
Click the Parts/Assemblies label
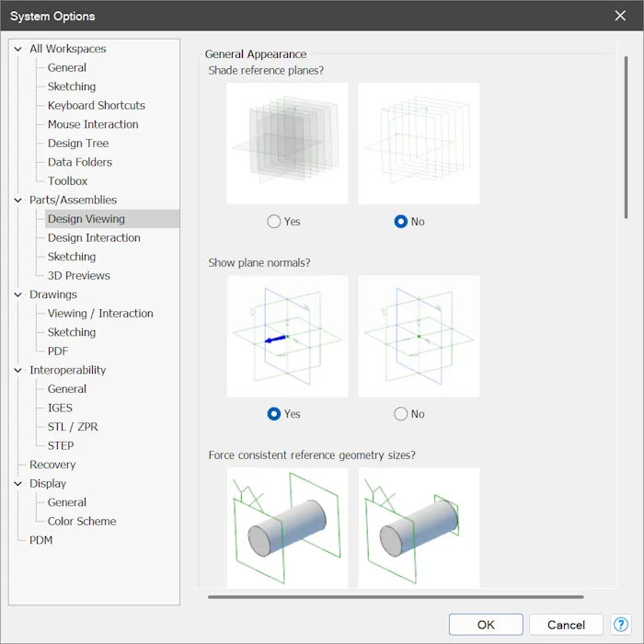73,200
